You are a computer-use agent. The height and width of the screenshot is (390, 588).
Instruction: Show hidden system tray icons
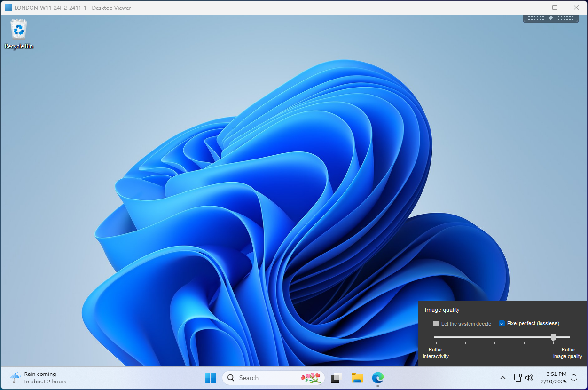(x=502, y=378)
